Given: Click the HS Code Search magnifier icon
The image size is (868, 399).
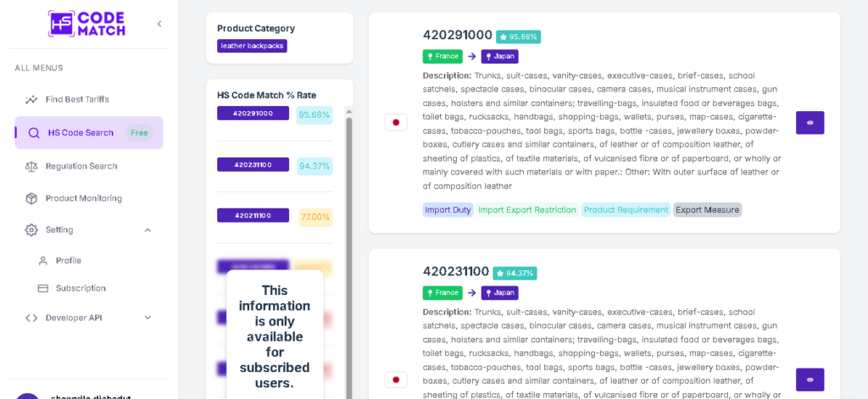Looking at the screenshot, I should (34, 133).
